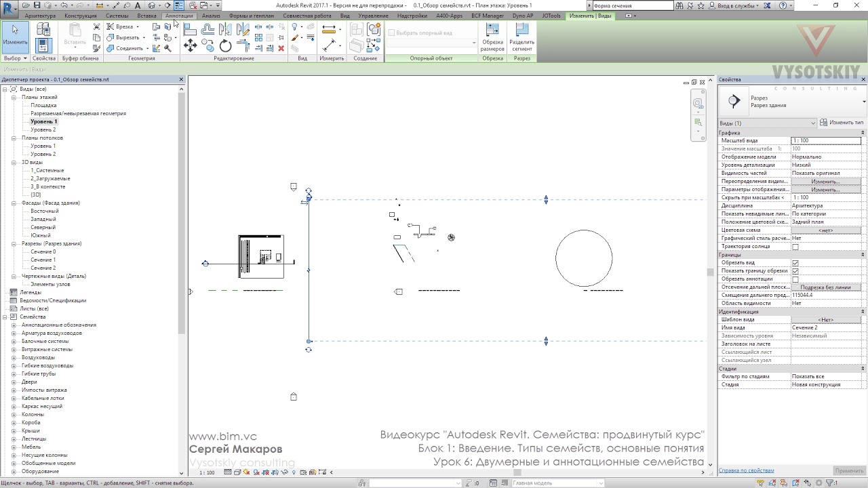The image size is (868, 488).
Task: Click the filter icon in the status bar
Action: pos(829,483)
